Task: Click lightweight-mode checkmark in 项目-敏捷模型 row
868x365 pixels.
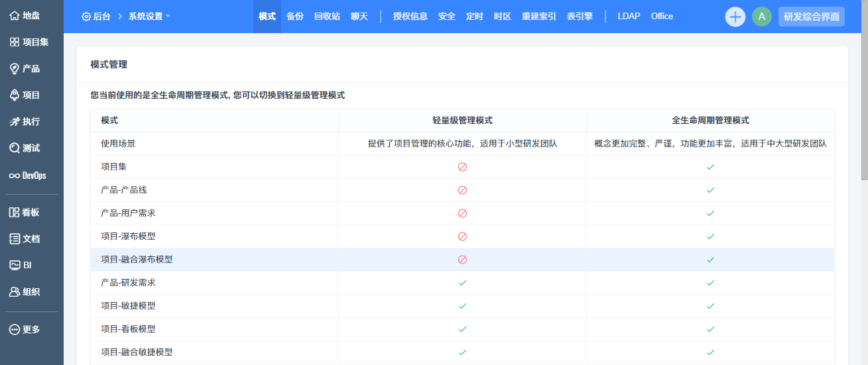Action: click(462, 306)
